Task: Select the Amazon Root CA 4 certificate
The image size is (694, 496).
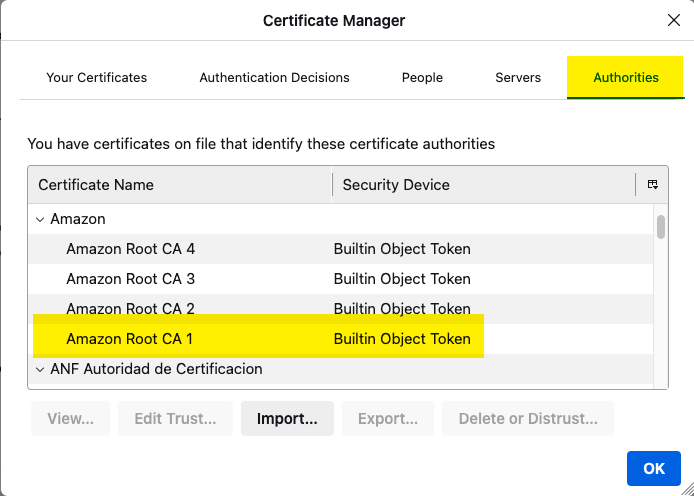Action: [130, 249]
